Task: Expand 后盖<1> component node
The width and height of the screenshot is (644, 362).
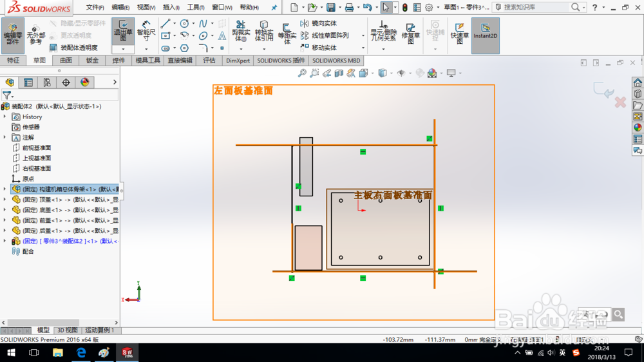Action: tap(5, 231)
